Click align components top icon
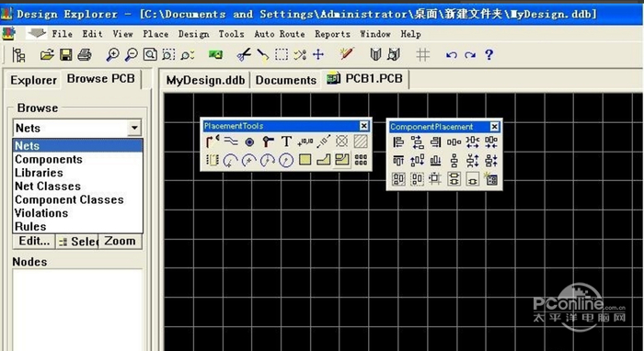 398,160
